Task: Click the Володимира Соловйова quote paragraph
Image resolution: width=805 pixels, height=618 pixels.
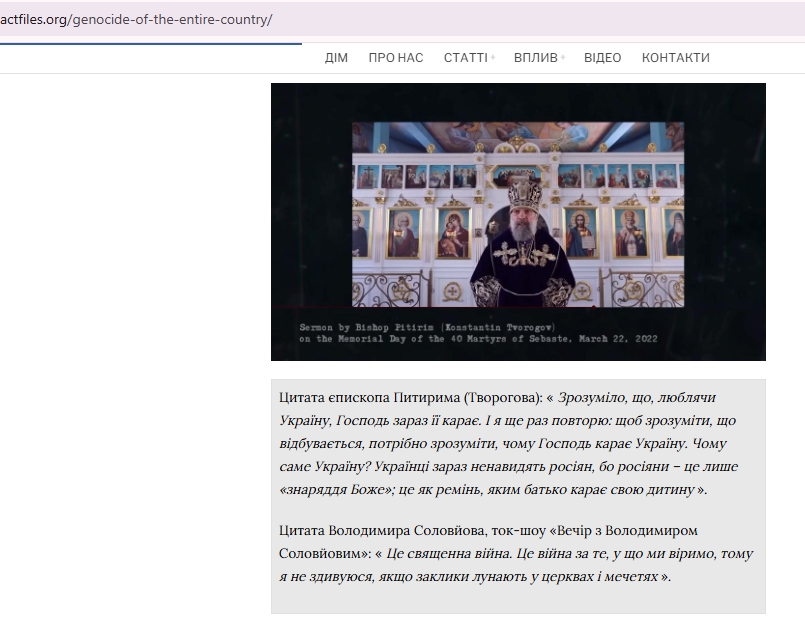Action: click(x=517, y=553)
